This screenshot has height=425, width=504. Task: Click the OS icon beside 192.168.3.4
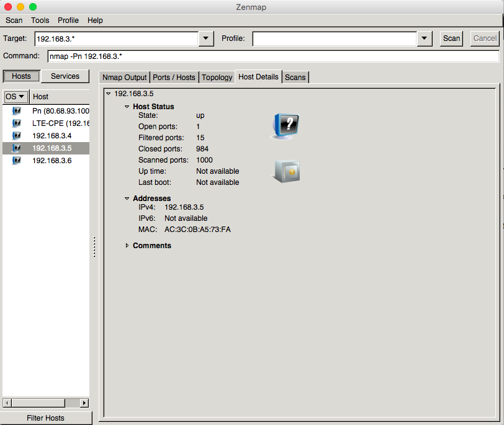coord(16,135)
